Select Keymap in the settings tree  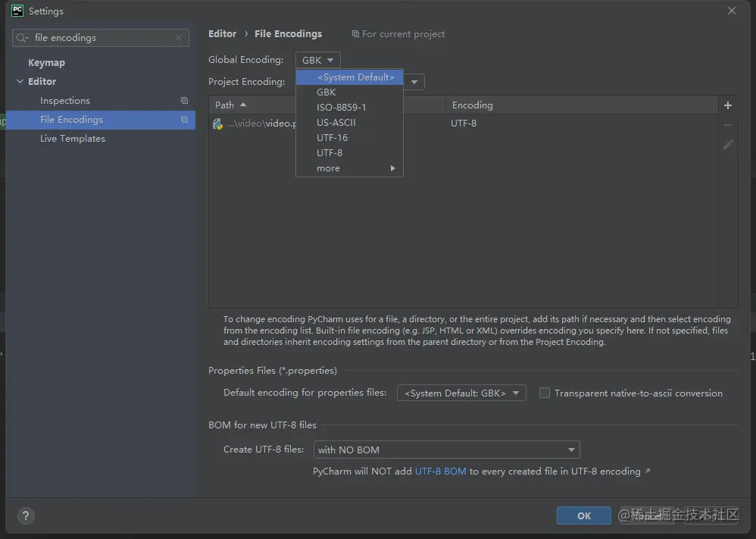46,63
